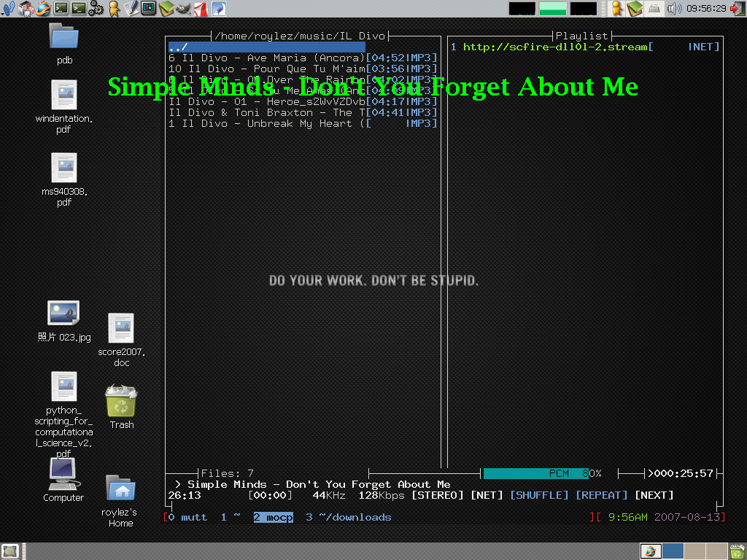Screen dimensions: 747x560
Task: Switch to screen window 2 mocp
Action: pos(273,517)
